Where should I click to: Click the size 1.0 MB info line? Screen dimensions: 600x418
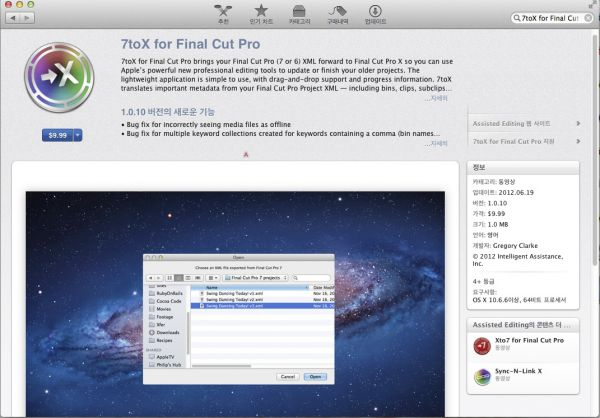tap(490, 224)
